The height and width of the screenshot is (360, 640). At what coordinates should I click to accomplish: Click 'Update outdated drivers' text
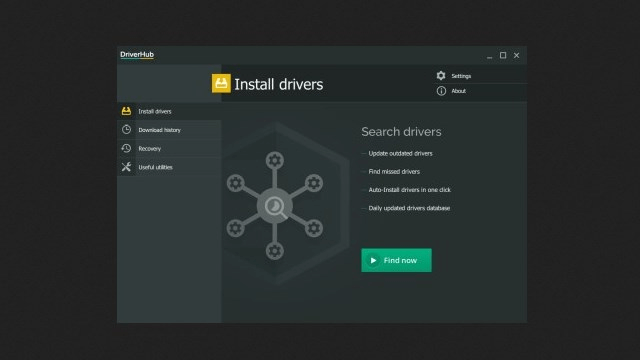click(400, 153)
